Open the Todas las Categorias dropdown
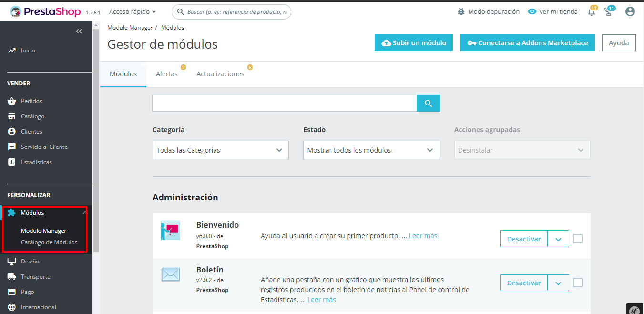The image size is (644, 314). [221, 150]
